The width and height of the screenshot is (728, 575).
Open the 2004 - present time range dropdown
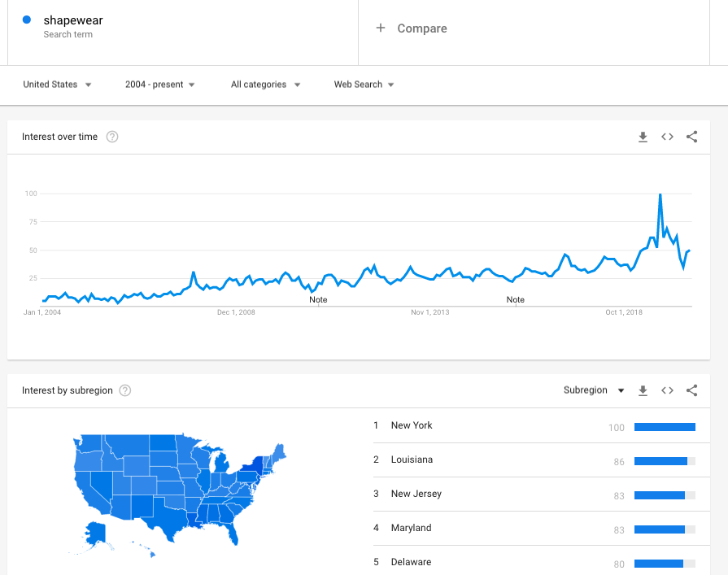[x=159, y=84]
